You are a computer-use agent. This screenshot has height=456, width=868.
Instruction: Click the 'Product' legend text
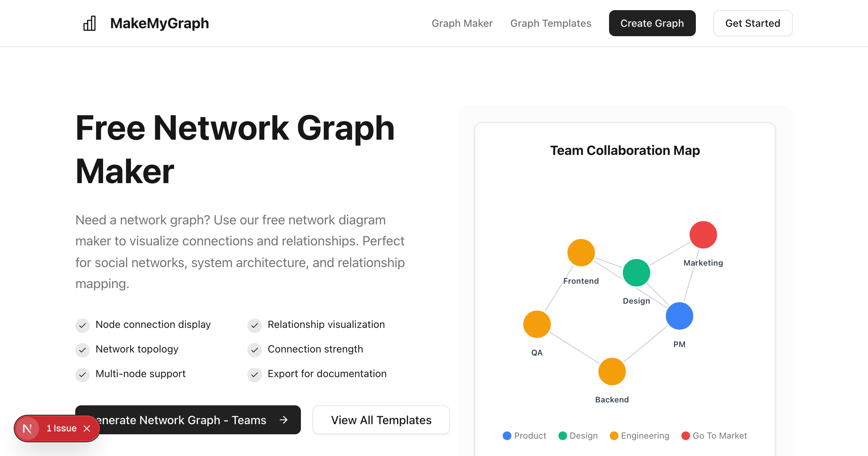(530, 436)
